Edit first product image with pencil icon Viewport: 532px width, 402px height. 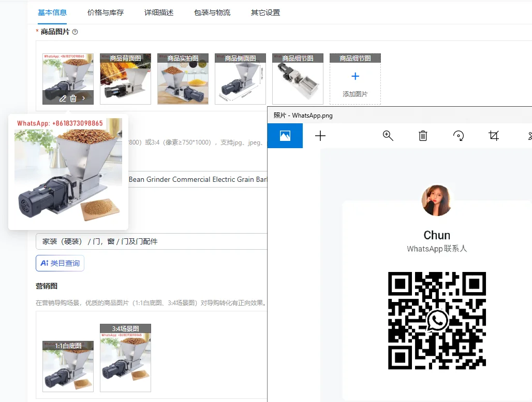(63, 98)
